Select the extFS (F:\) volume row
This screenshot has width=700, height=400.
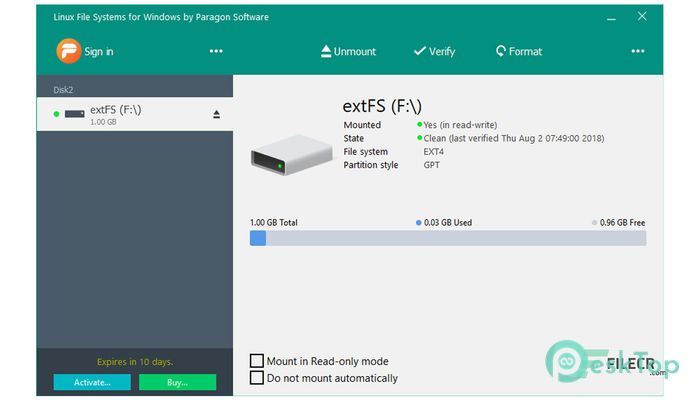point(134,114)
